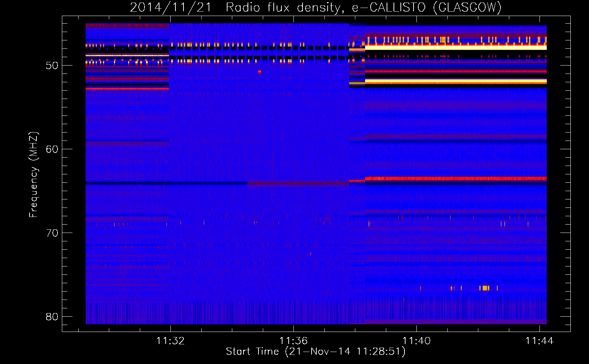Image resolution: width=589 pixels, height=364 pixels.
Task: Click the isolated red spot near 51 MHz at 11:35
Action: [260, 72]
